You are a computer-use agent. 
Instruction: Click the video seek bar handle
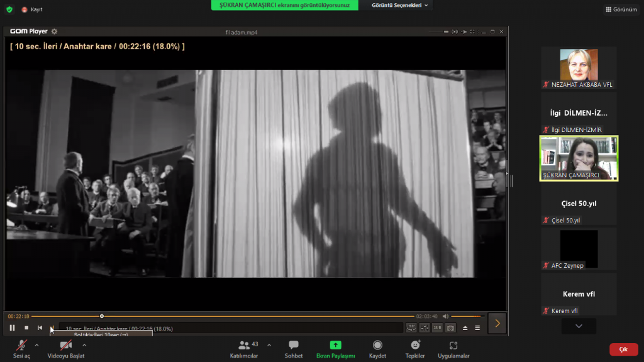coord(102,316)
